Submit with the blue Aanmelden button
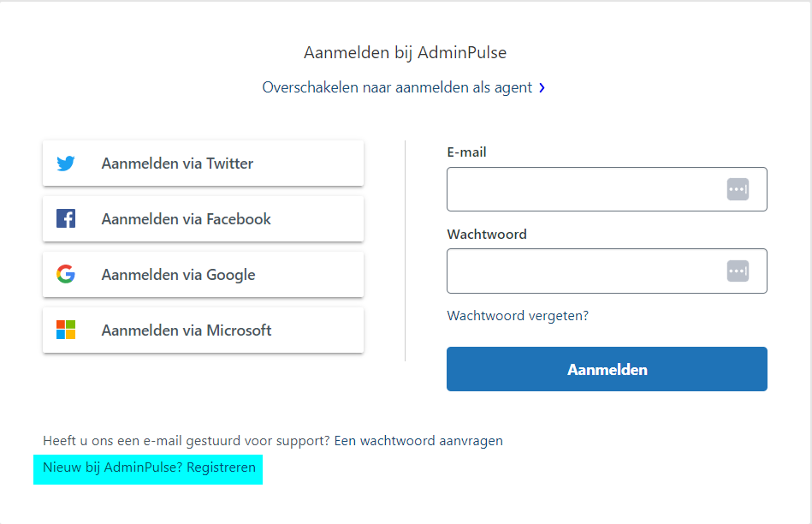 pos(607,369)
